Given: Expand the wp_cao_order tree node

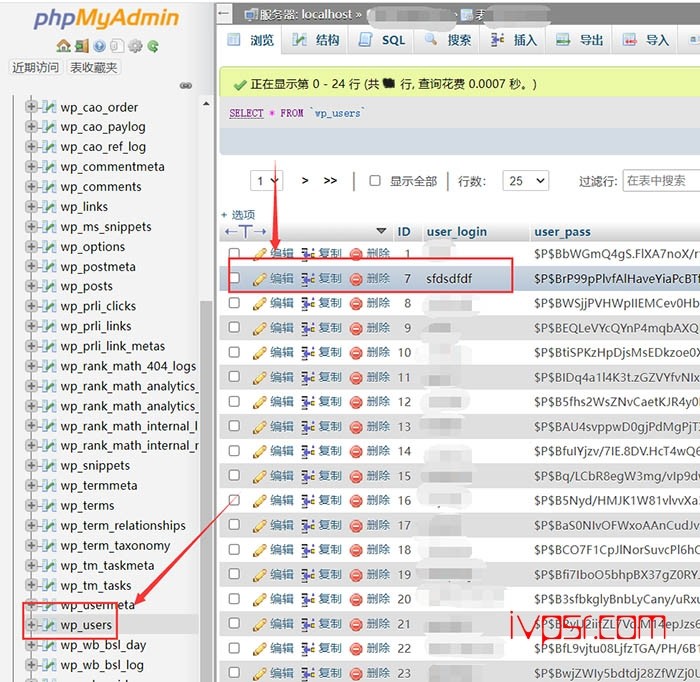Looking at the screenshot, I should 31,107.
